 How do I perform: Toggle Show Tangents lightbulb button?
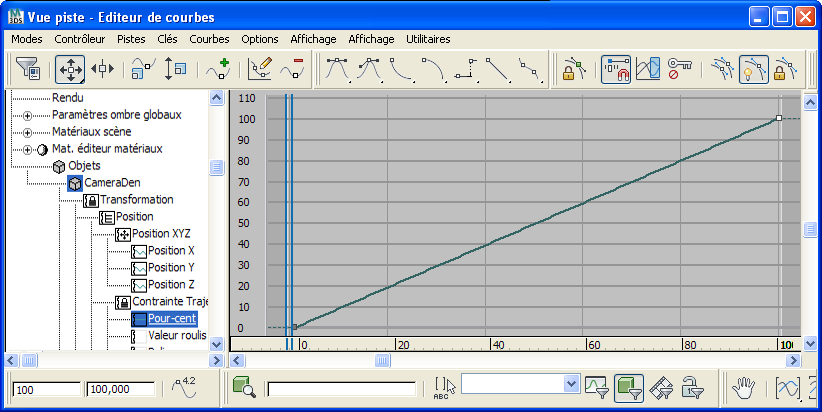coord(754,69)
